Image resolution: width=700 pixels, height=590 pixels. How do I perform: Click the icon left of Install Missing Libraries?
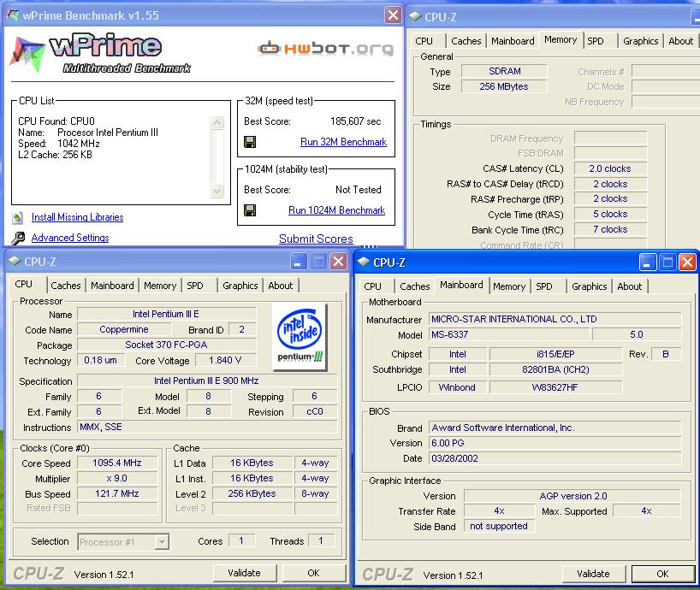click(x=18, y=218)
